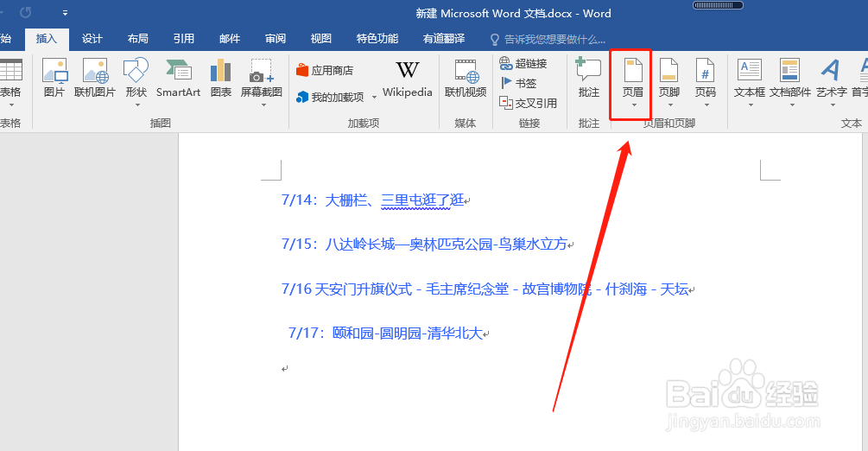Viewport: 868px width, 451px height.
Task: Click the 7/16 天安门升旗仪式 line
Action: point(488,289)
